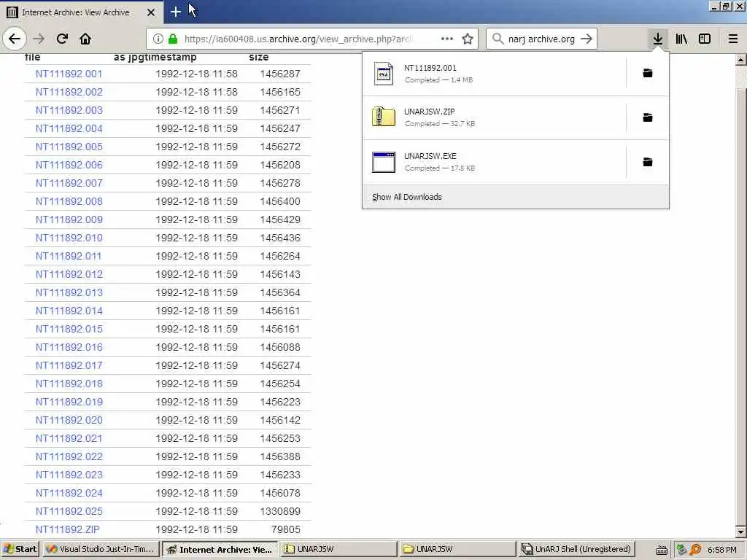Click the size column header

[x=259, y=57]
